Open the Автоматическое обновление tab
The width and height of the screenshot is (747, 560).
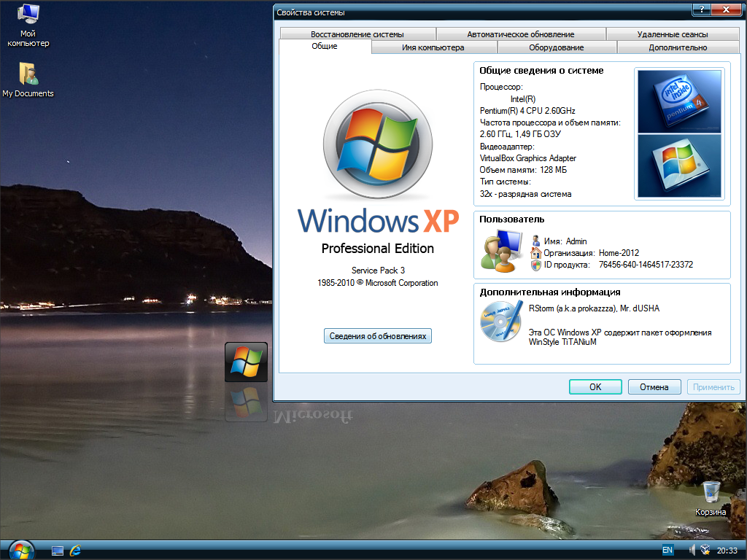tap(521, 34)
